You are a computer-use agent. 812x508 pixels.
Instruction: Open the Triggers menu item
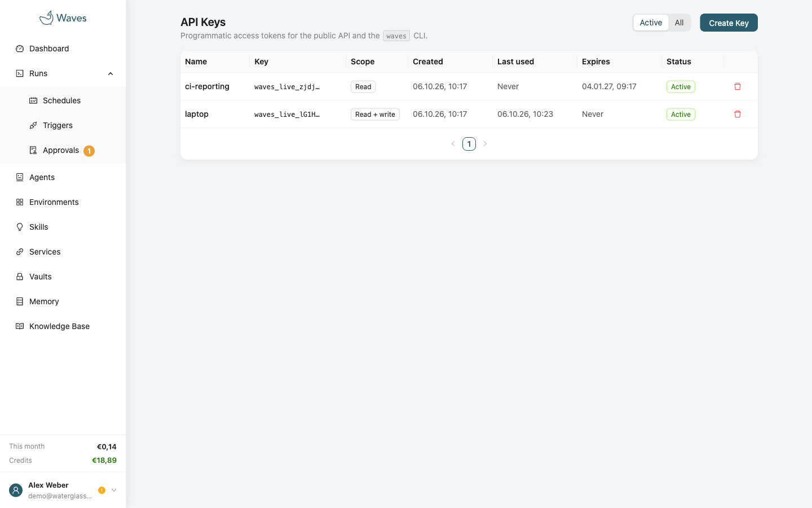[x=63, y=125]
